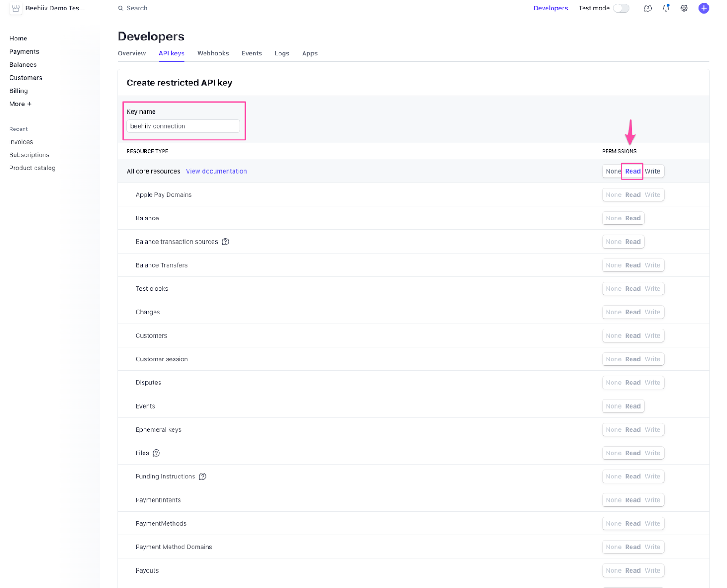
Task: Choose Read for Balance transaction sources
Action: [632, 242]
